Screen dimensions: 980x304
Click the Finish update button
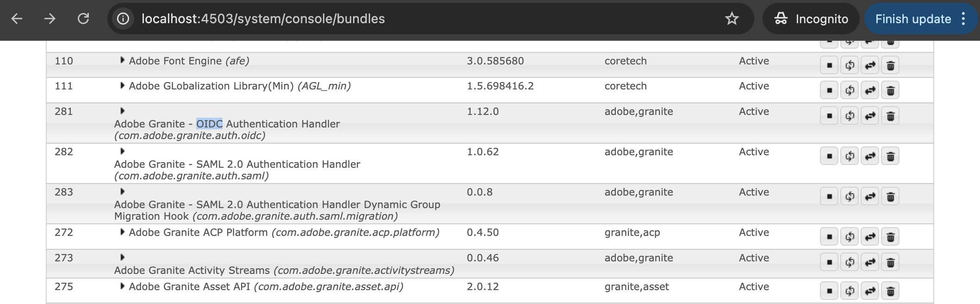tap(912, 19)
